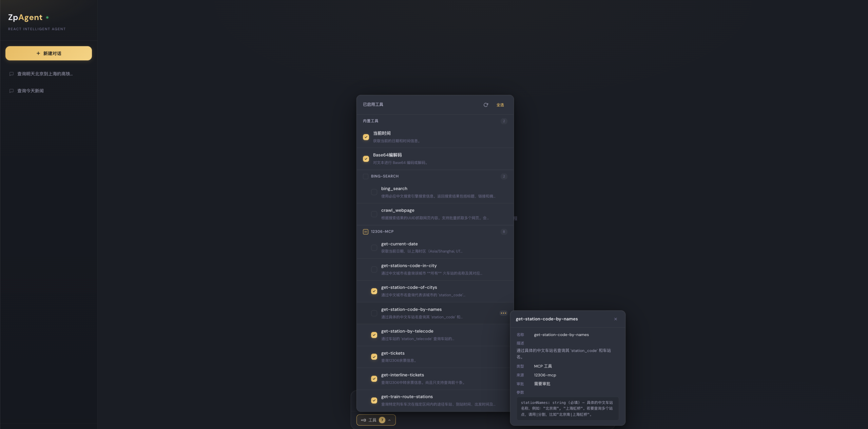Uncheck get-interline-tickets checkbox
The width and height of the screenshot is (868, 429).
[x=374, y=379]
